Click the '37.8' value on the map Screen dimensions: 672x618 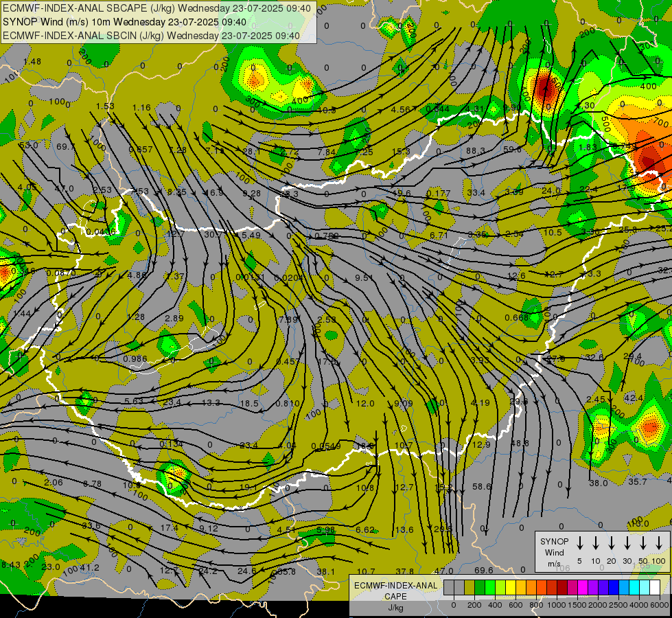(405, 571)
